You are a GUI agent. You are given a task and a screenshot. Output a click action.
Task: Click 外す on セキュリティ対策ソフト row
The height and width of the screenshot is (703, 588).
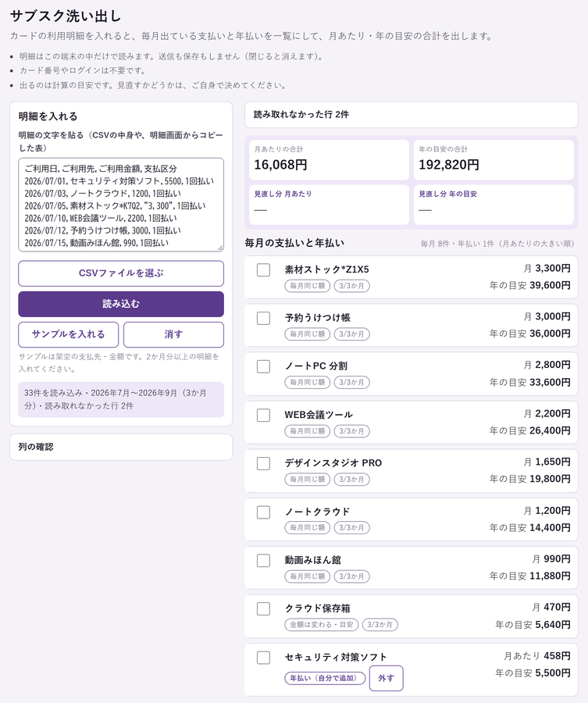[x=387, y=678]
